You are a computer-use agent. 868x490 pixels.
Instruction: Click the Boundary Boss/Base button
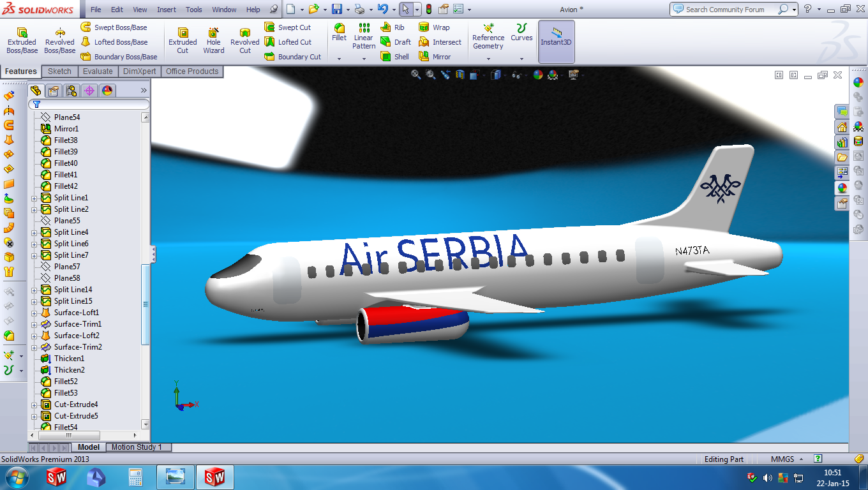pos(119,57)
